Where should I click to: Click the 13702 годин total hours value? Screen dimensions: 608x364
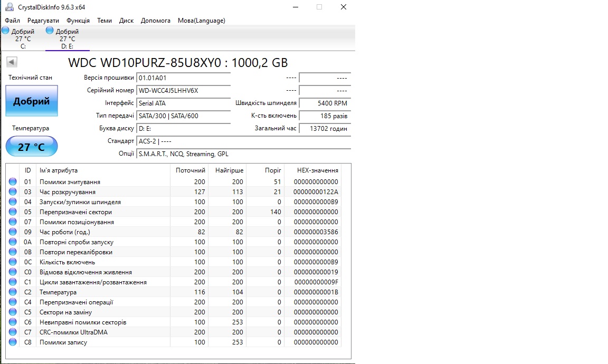[x=325, y=128]
